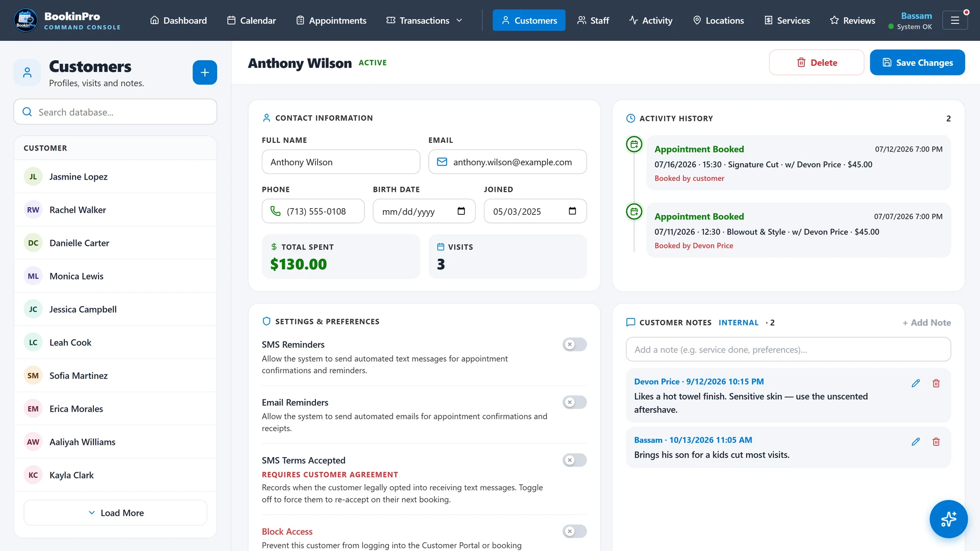Screen dimensions: 980x551
Task: Select Rachel Walker in customer list
Action: pyautogui.click(x=115, y=210)
